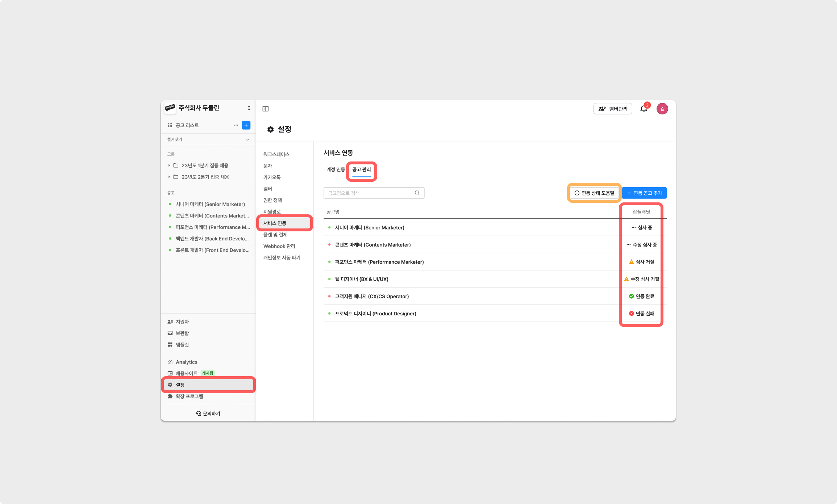Collapse the 즐겨찾기 section chevron
Screen dimensions: 837x504
[x=247, y=139]
